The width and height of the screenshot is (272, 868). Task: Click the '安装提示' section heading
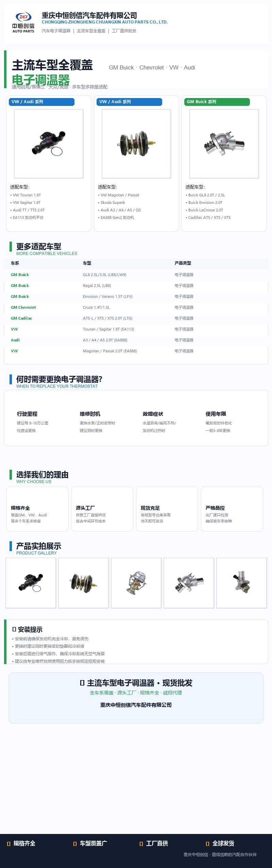(28, 629)
